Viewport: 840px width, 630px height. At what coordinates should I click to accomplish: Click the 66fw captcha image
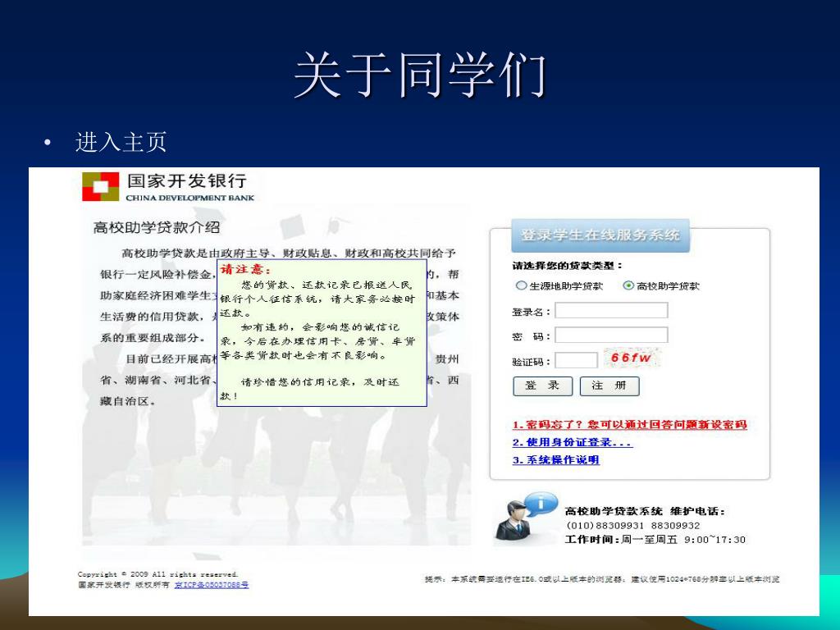631,358
